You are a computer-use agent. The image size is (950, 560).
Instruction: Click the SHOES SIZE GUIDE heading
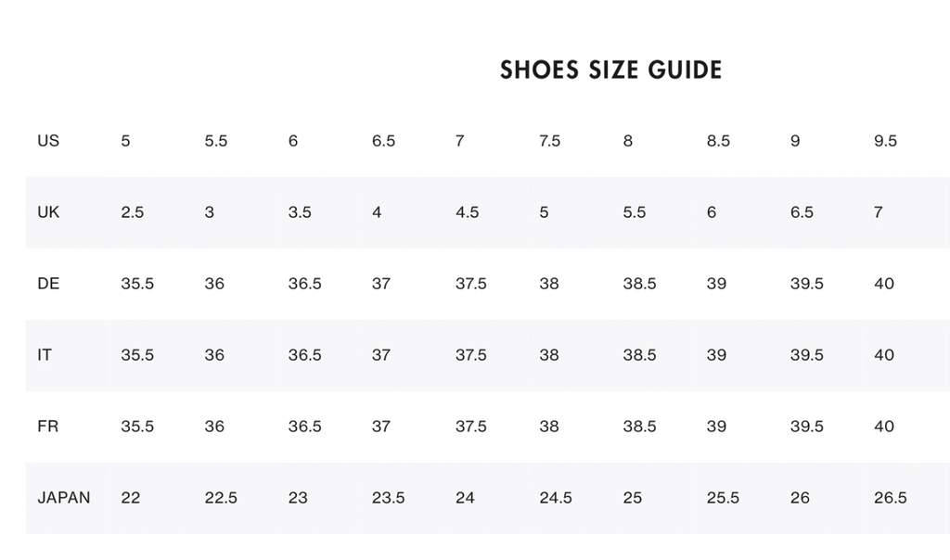[x=610, y=70]
